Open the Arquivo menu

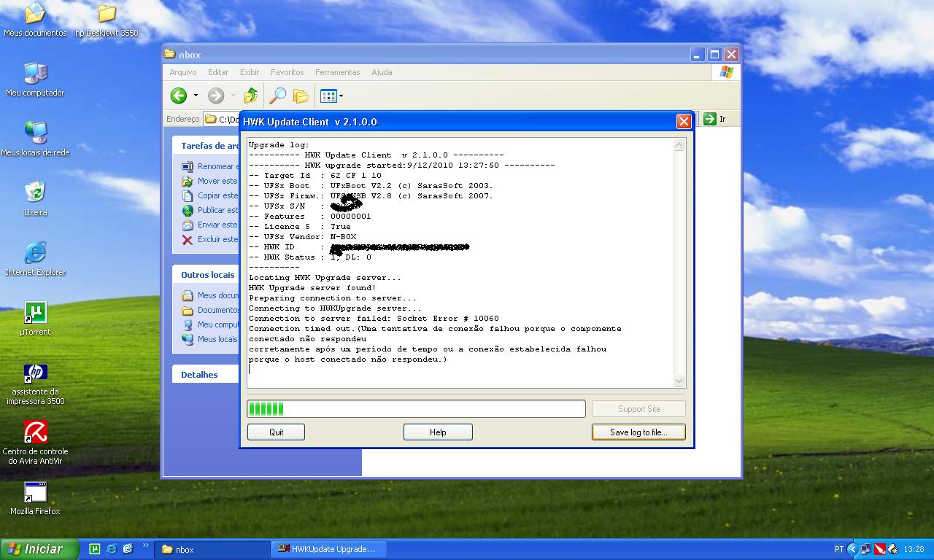point(183,72)
